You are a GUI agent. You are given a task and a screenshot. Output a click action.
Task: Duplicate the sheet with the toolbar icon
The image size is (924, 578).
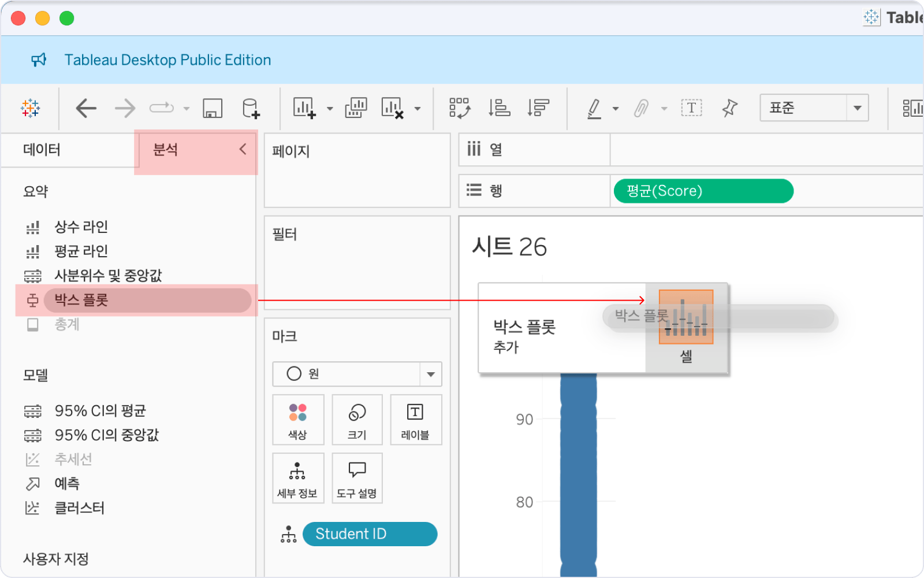356,108
